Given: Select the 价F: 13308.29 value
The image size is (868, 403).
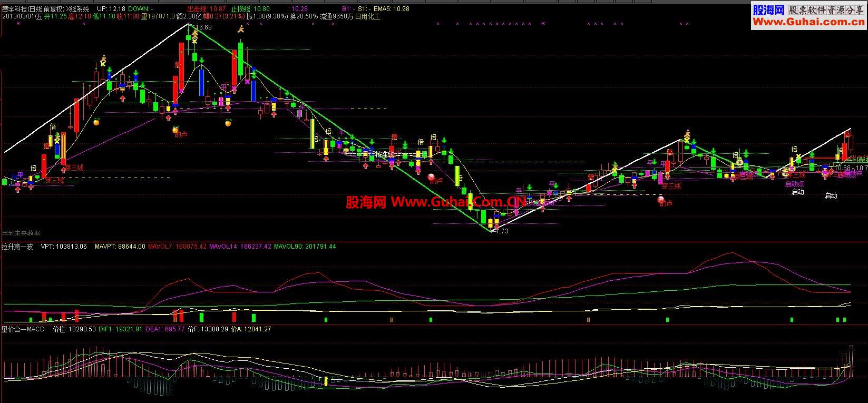Looking at the screenshot, I should 208,329.
